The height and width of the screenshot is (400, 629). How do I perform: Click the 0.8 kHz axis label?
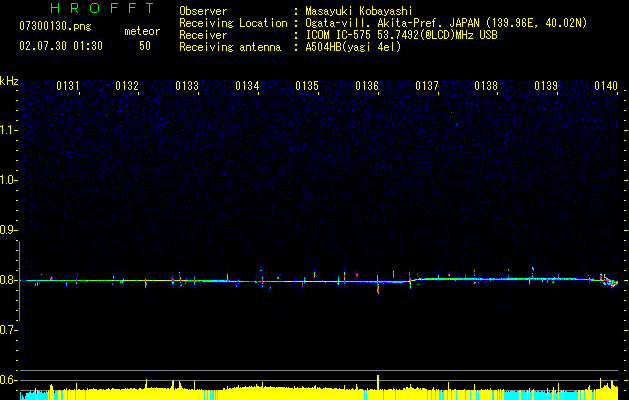tap(8, 280)
